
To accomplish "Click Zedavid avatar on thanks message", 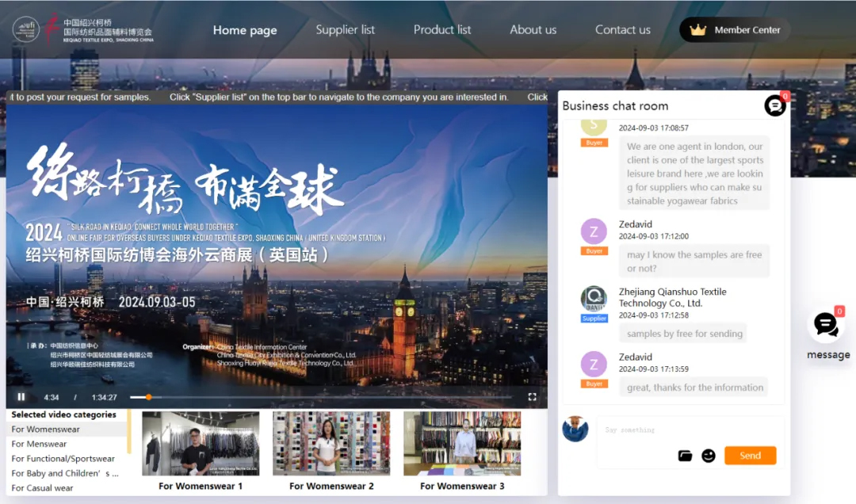I will click(x=594, y=365).
